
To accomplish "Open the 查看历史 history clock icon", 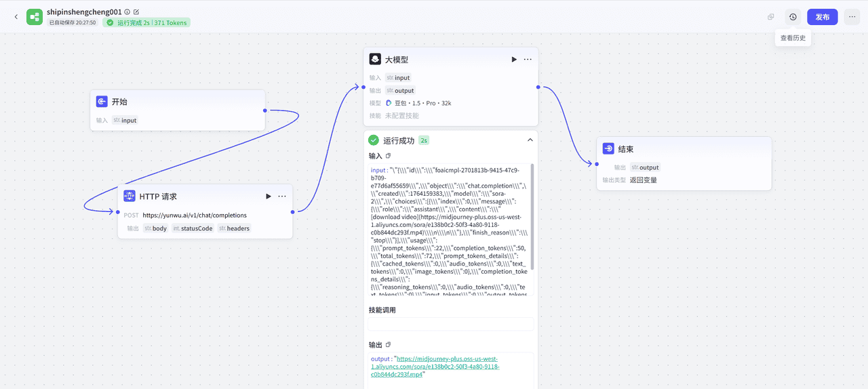I will (793, 17).
